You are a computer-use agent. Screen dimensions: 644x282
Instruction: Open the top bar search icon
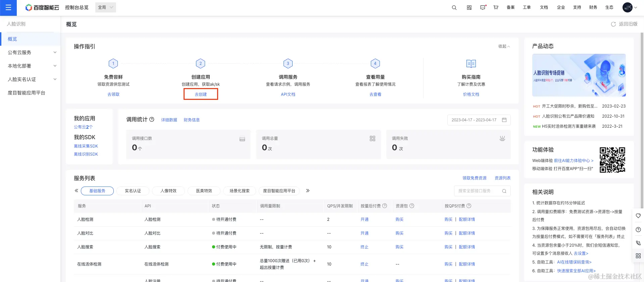pos(454,7)
